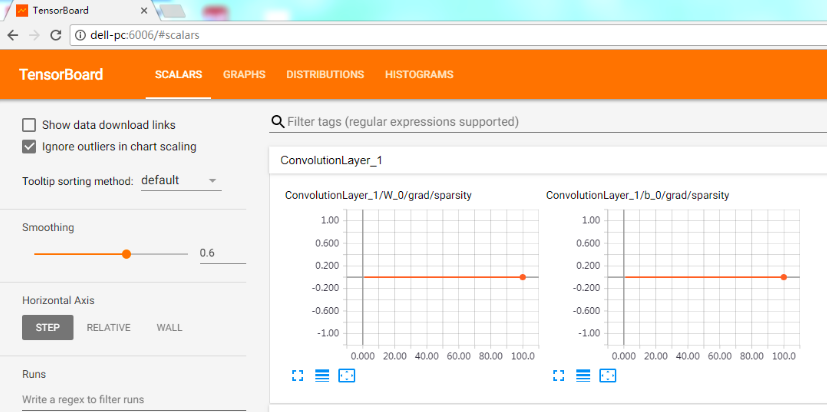Select STEP horizontal axis mode

[x=47, y=328]
